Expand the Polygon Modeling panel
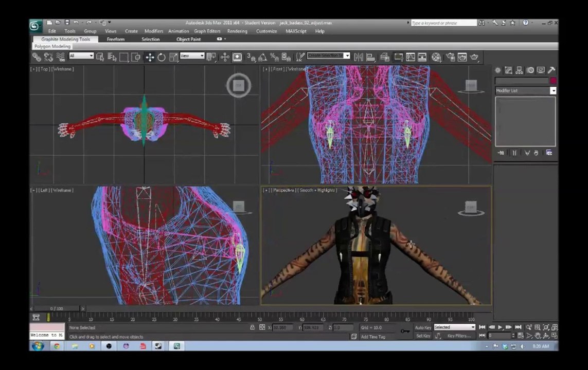 52,46
